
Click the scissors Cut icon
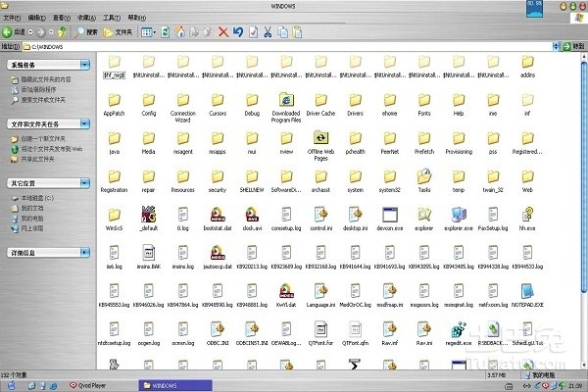coord(268,32)
